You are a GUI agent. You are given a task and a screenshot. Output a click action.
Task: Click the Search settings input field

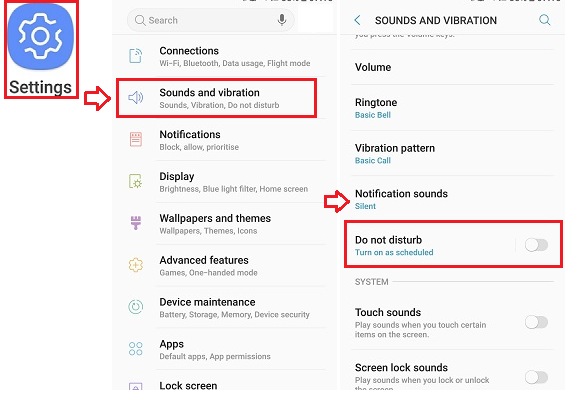pyautogui.click(x=210, y=20)
